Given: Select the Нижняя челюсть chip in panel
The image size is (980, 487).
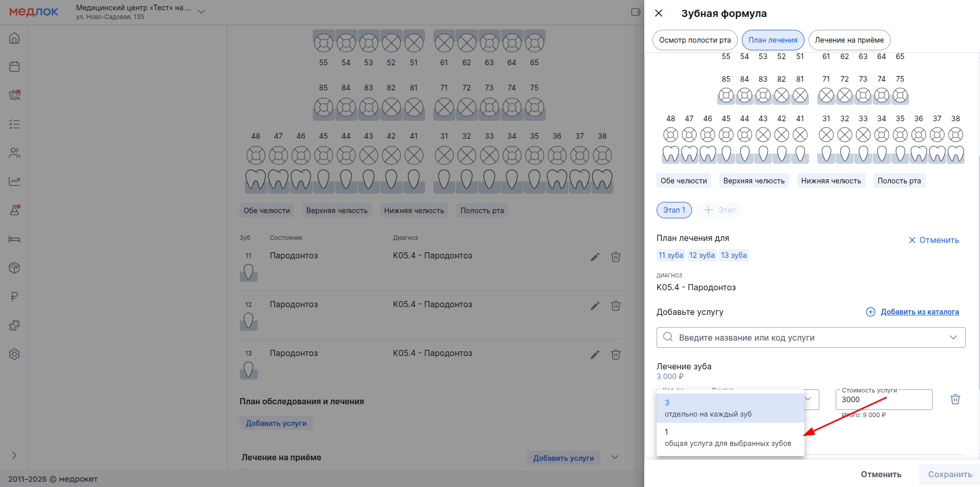Looking at the screenshot, I should coord(831,181).
